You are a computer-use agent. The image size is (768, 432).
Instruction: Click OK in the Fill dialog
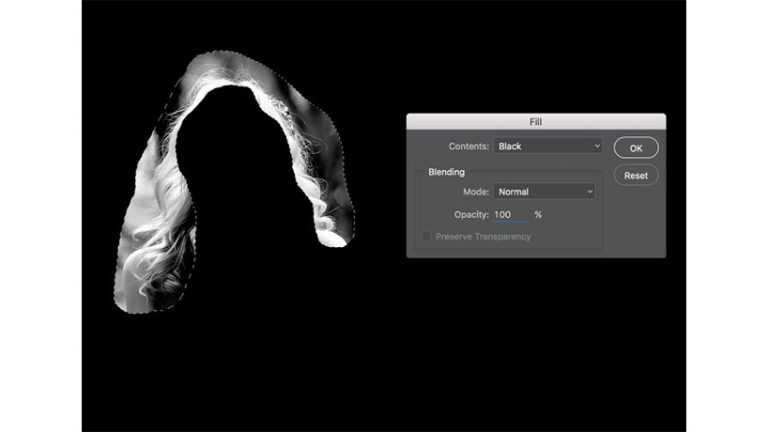pyautogui.click(x=636, y=148)
